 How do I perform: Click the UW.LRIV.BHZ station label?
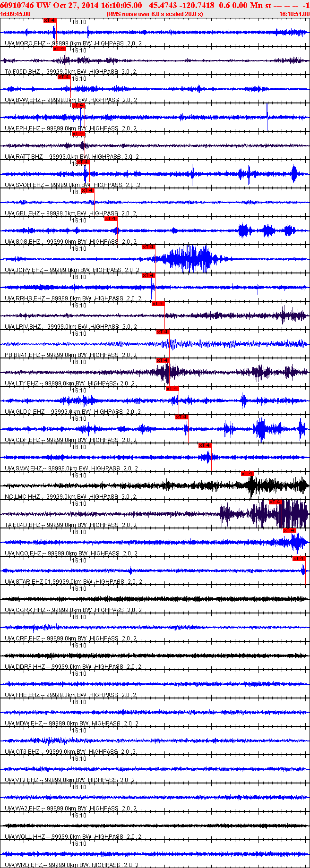[71, 327]
